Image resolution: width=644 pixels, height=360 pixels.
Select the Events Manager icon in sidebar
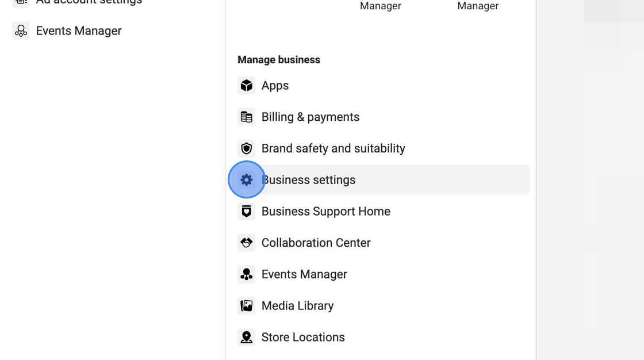21,30
